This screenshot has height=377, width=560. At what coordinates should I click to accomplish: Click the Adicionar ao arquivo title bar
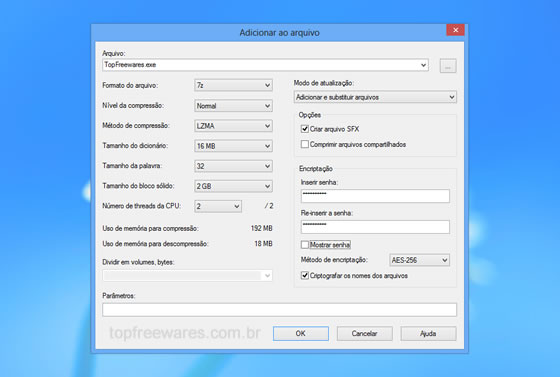tap(279, 33)
